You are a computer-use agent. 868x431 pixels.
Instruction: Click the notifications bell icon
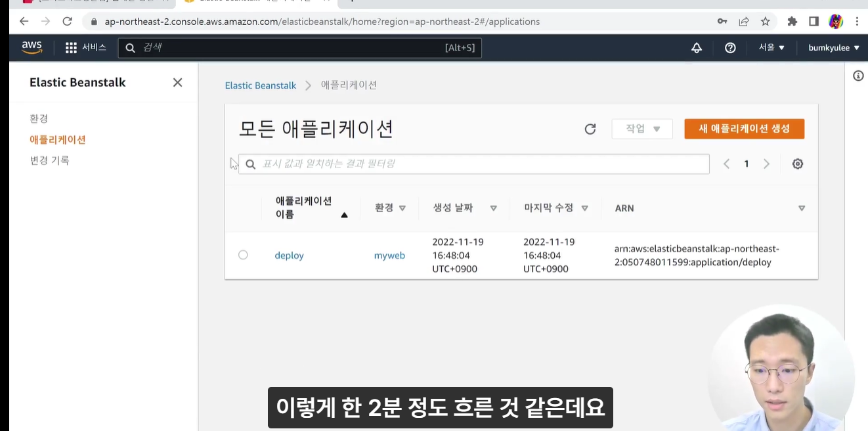coord(697,48)
